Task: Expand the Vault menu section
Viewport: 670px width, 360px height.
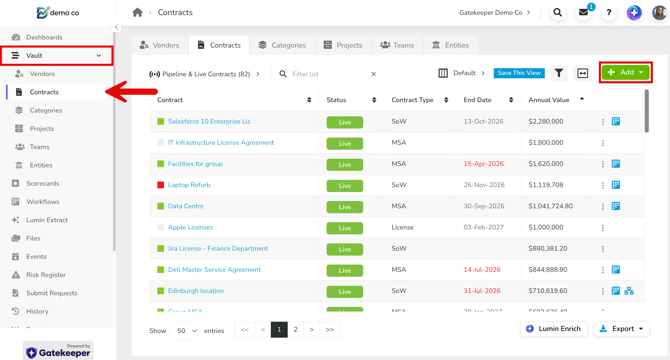Action: [57, 56]
